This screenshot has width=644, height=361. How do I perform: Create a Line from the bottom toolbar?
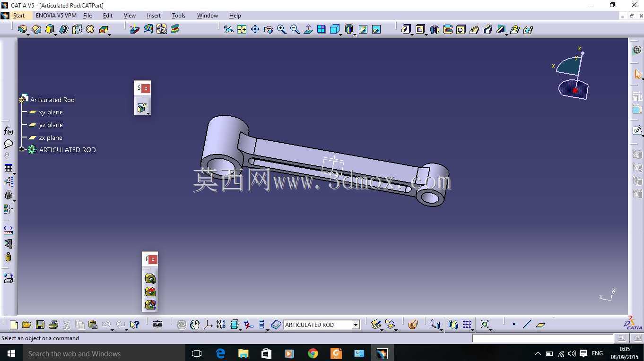coord(527,325)
